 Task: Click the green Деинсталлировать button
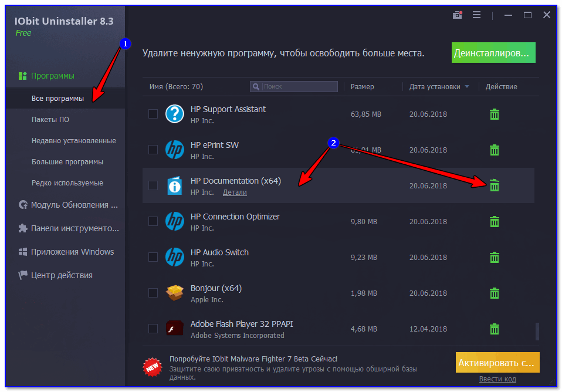[x=493, y=53]
